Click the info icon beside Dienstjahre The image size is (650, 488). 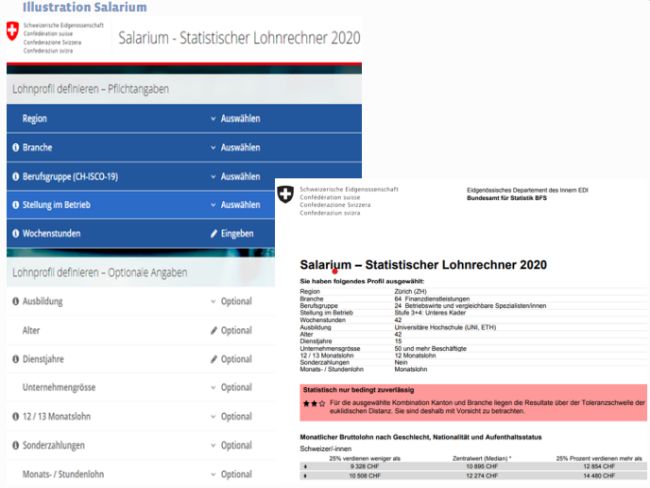pyautogui.click(x=15, y=359)
